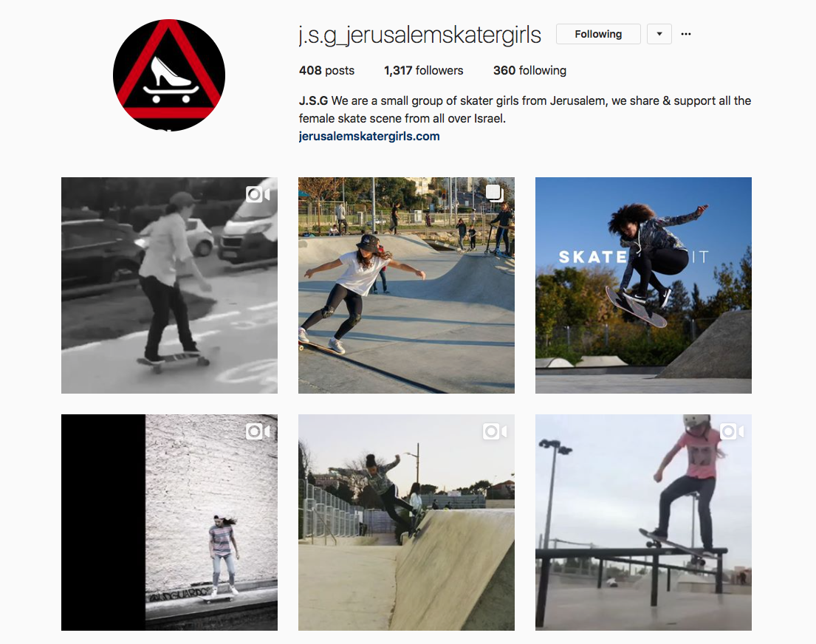Screen dimensions: 816x644
Task: Open pink shirt rail grind video post
Action: [643, 522]
